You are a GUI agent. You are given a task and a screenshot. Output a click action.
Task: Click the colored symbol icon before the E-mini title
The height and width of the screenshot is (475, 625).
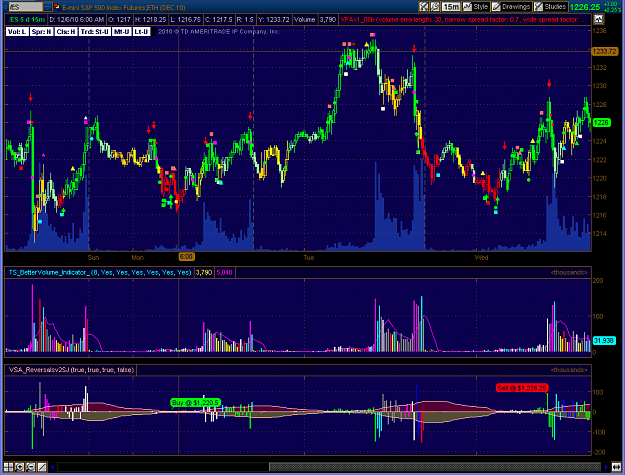coord(57,7)
